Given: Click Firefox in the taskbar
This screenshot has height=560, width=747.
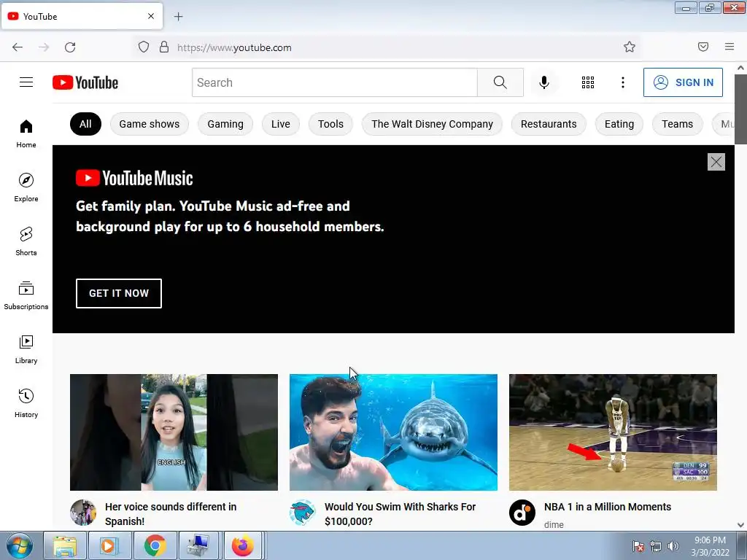Looking at the screenshot, I should [x=243, y=545].
